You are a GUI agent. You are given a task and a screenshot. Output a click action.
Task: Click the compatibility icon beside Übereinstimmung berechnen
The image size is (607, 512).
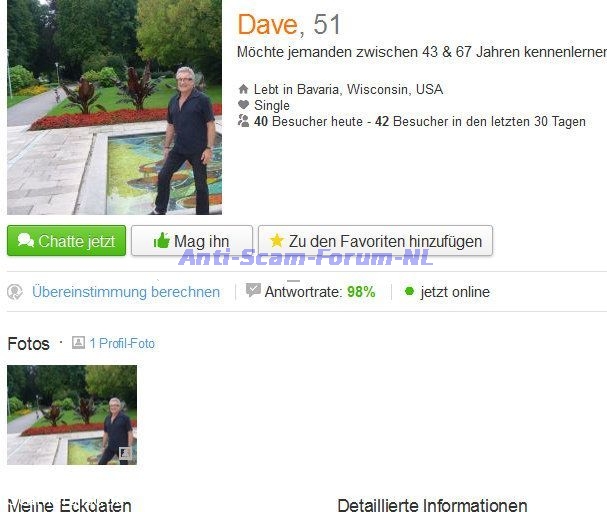point(15,292)
